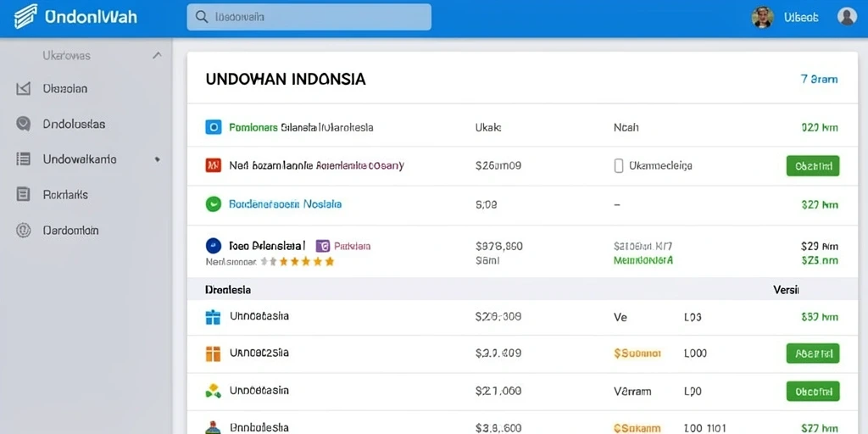
Task: Click green button in Ned bozamlannie row
Action: coord(813,165)
